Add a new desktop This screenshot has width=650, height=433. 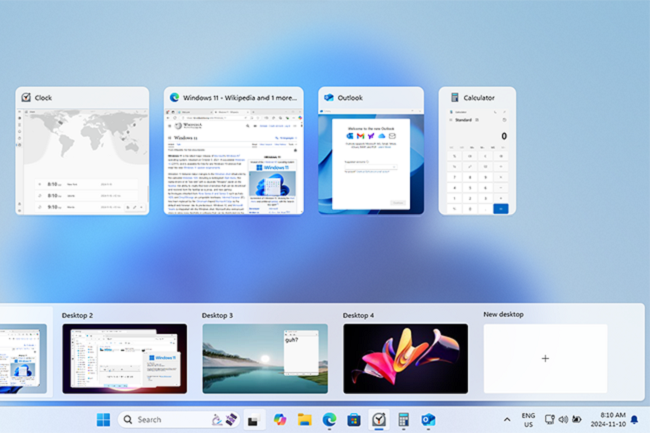tap(545, 357)
